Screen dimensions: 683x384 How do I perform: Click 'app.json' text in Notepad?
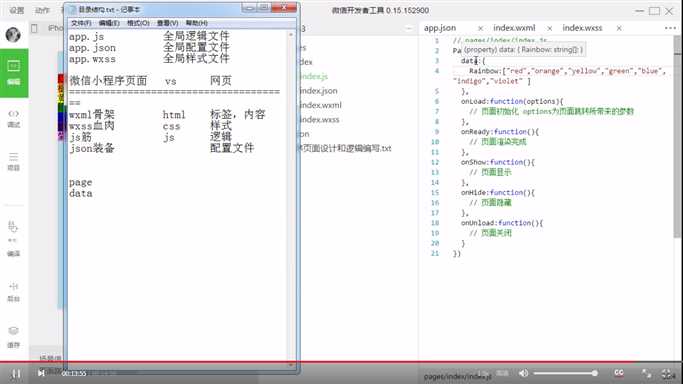92,48
